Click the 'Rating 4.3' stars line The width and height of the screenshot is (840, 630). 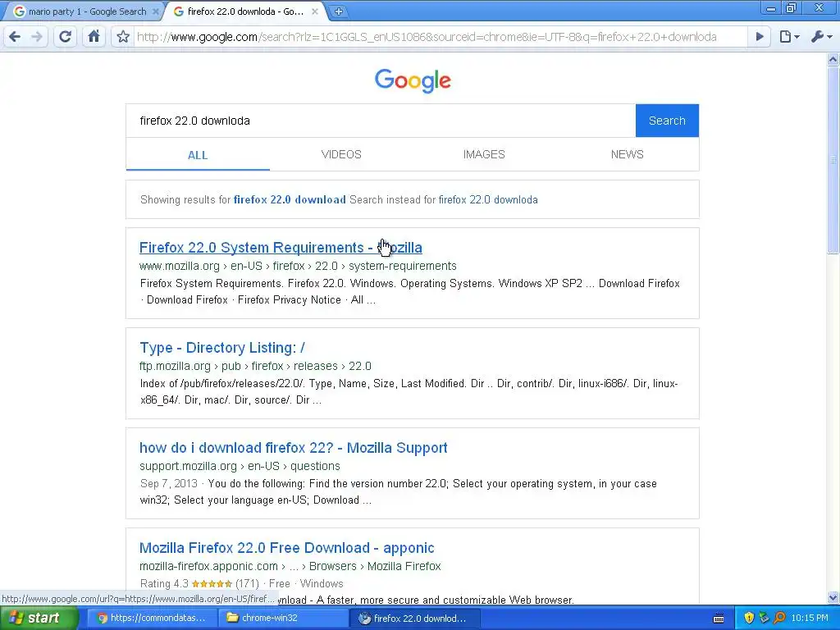[x=242, y=583]
